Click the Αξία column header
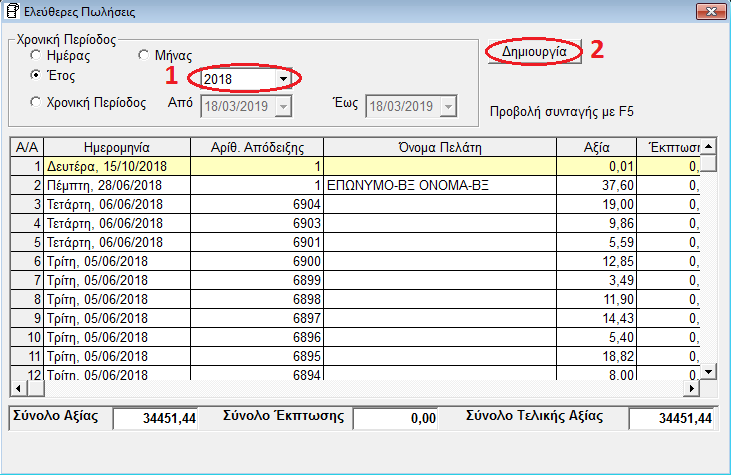This screenshot has width=731, height=475. click(596, 147)
